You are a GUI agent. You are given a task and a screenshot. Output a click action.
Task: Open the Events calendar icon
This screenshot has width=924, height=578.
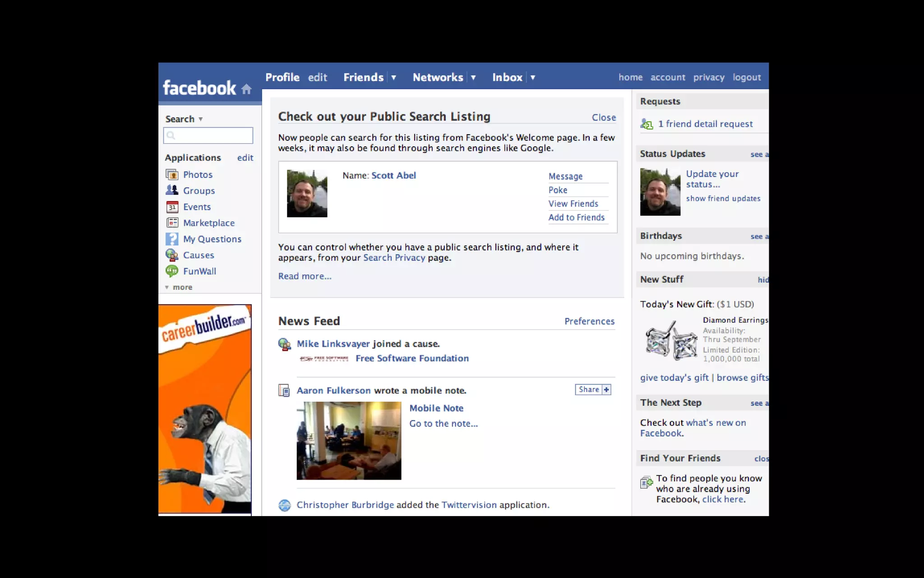point(172,207)
